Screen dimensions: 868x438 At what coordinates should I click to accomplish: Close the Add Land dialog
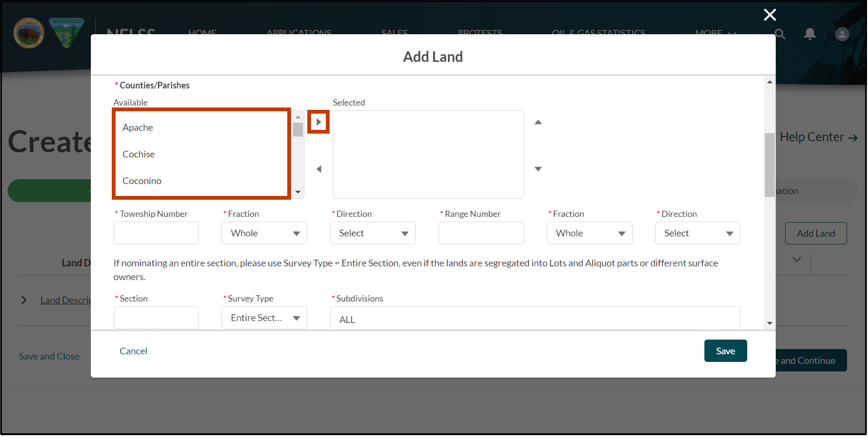tap(770, 15)
